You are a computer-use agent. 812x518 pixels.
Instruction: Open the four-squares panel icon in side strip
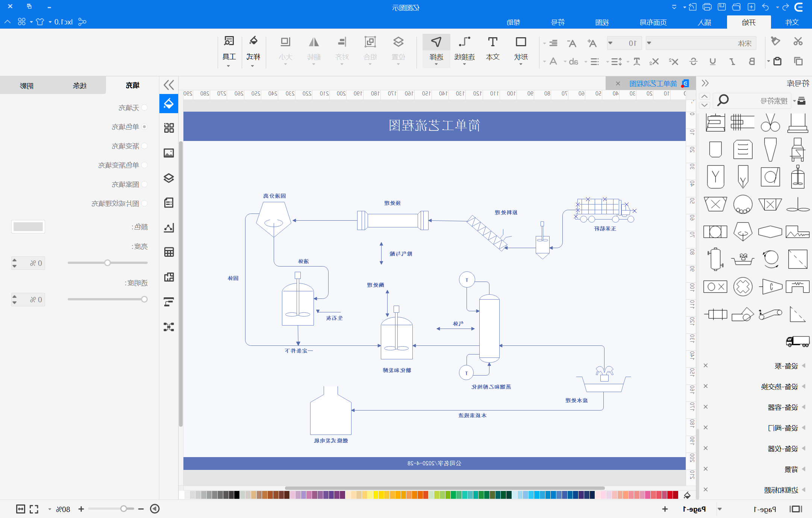pyautogui.click(x=169, y=128)
